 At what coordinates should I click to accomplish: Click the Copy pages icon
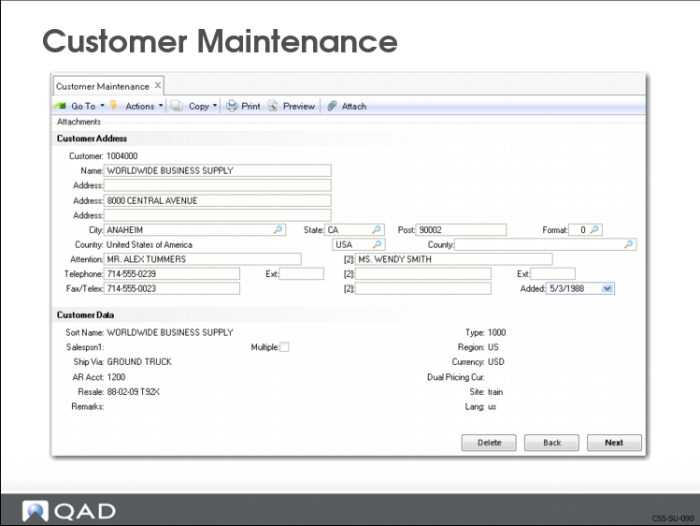(x=176, y=106)
